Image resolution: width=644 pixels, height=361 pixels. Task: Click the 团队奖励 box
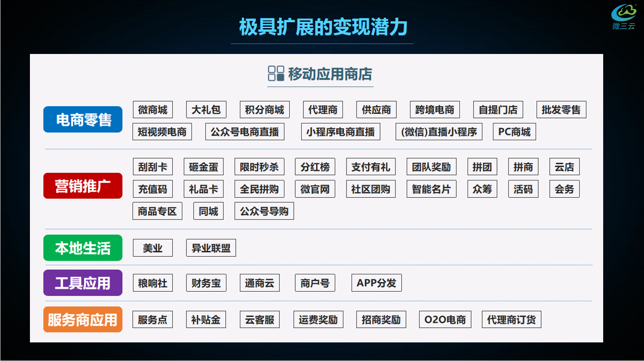(431, 166)
